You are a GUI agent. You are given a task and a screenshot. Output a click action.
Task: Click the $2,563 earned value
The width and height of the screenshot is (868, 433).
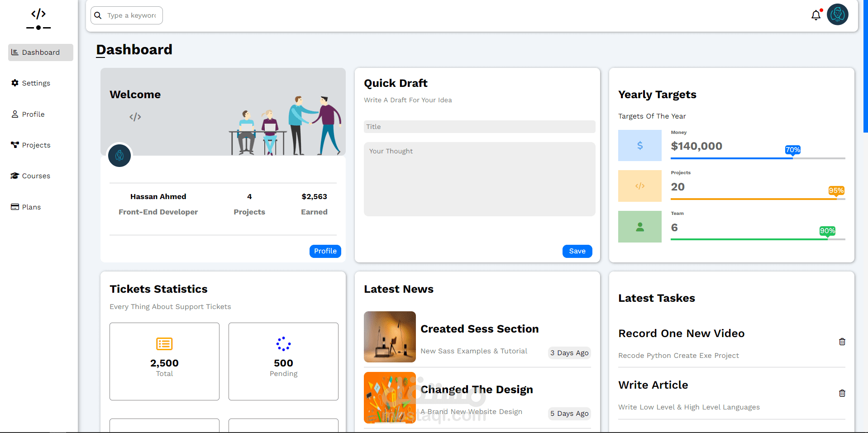315,196
